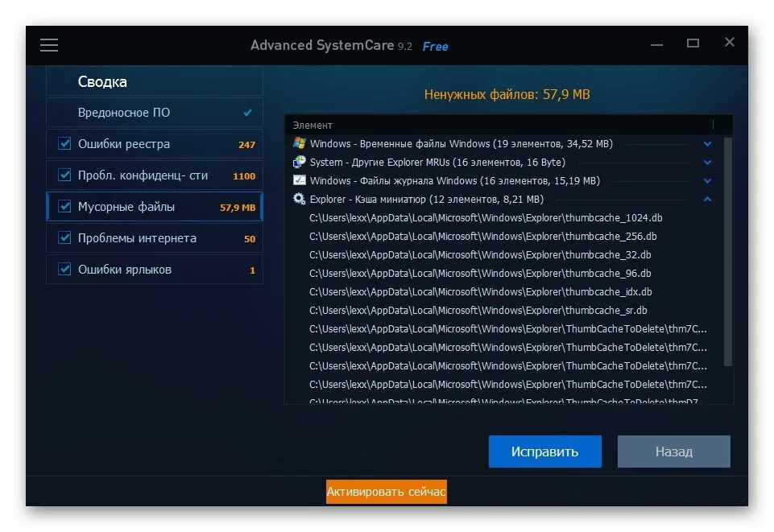The width and height of the screenshot is (774, 532).
Task: Select the Проблемы интернета category
Action: (155, 237)
